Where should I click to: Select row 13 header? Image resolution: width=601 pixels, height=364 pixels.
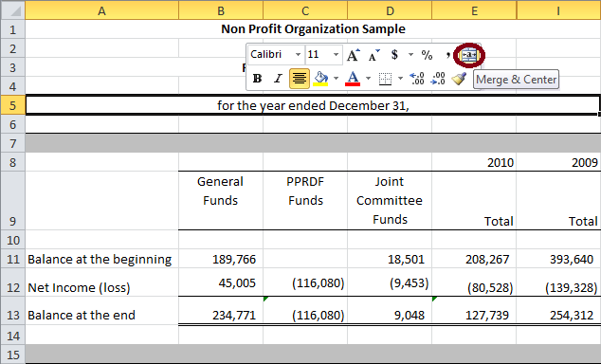click(12, 311)
